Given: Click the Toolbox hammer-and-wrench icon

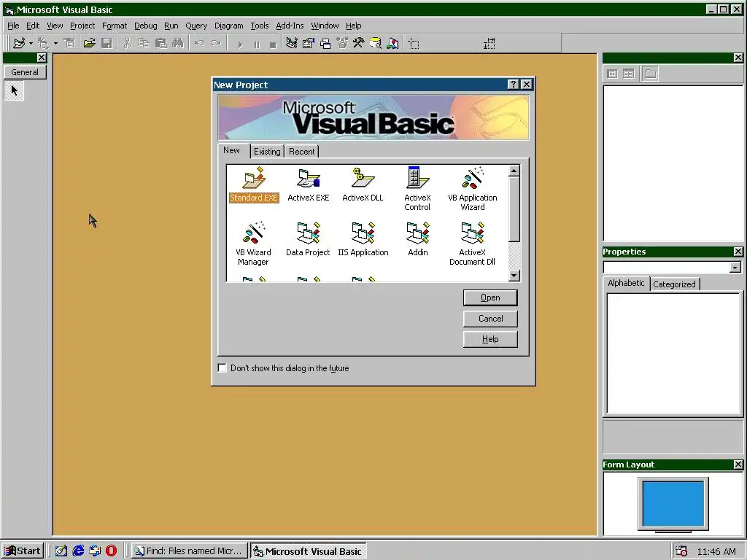Looking at the screenshot, I should 359,43.
